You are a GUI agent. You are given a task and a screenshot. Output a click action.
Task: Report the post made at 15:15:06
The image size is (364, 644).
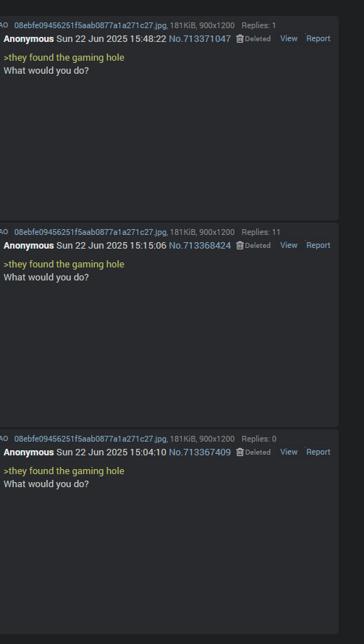(x=318, y=245)
